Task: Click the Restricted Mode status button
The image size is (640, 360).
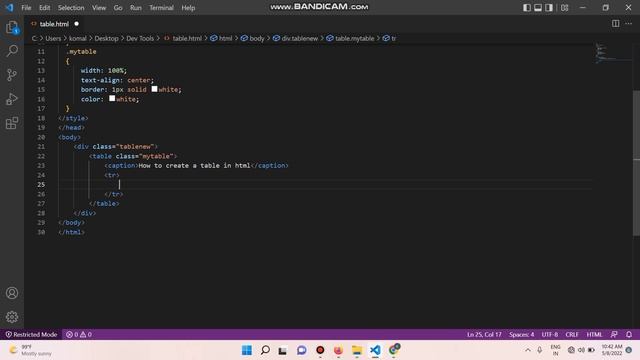Action: [x=31, y=334]
